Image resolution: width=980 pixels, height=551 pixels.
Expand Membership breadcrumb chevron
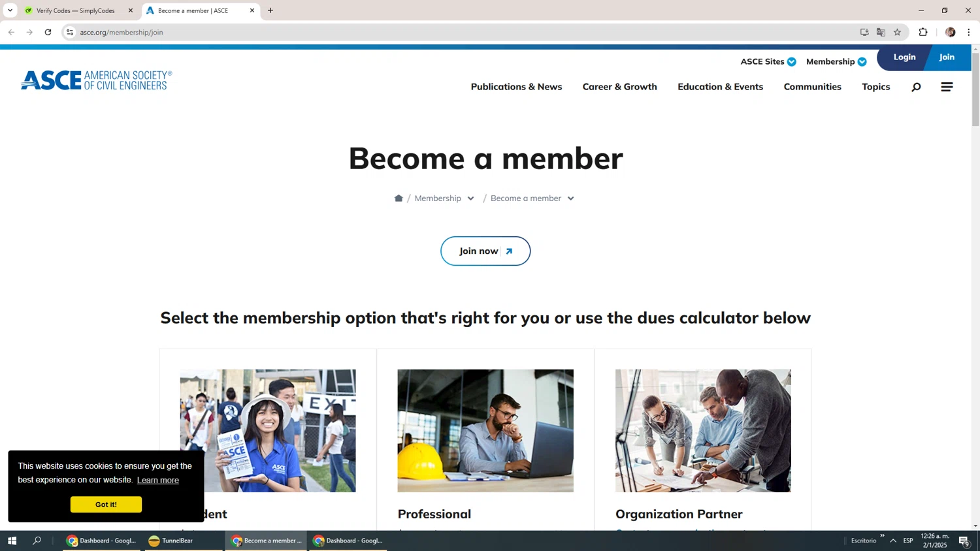click(470, 198)
